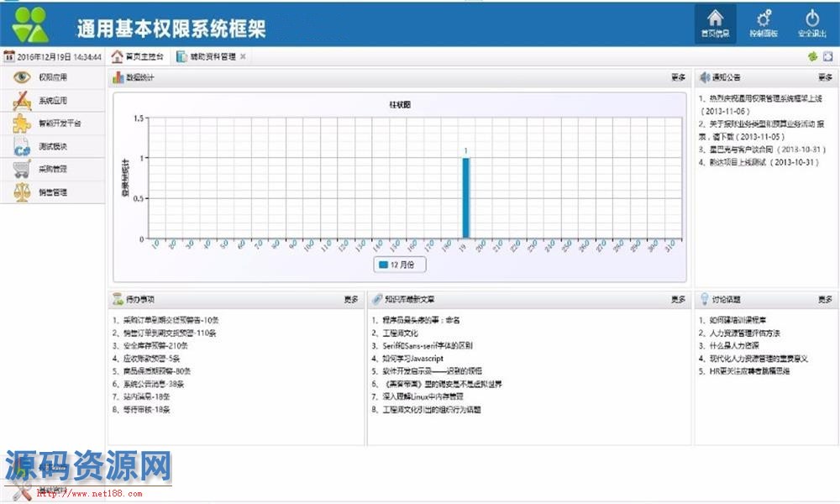Click 更多 in 待办事项 panel
The image size is (840, 504).
pyautogui.click(x=351, y=299)
